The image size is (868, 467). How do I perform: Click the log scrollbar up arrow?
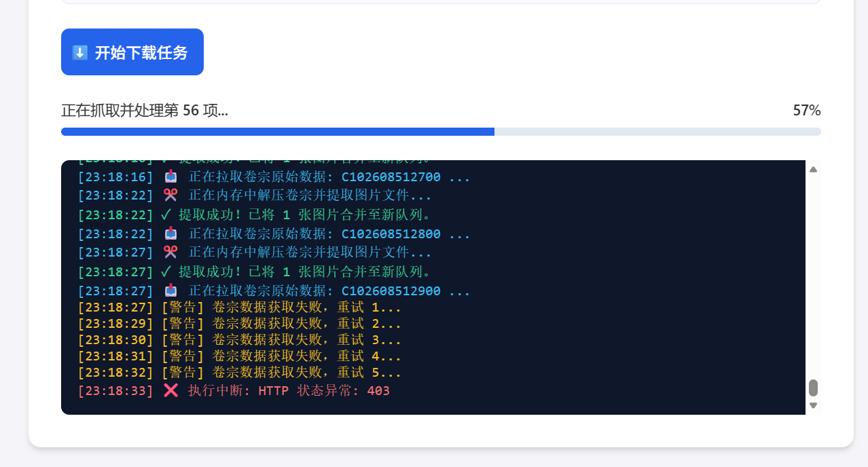pyautogui.click(x=813, y=169)
